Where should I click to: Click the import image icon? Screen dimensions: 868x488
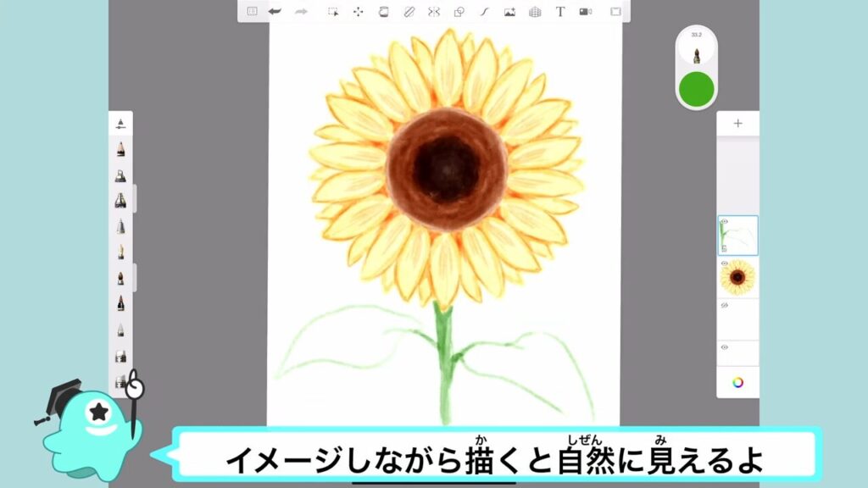509,12
